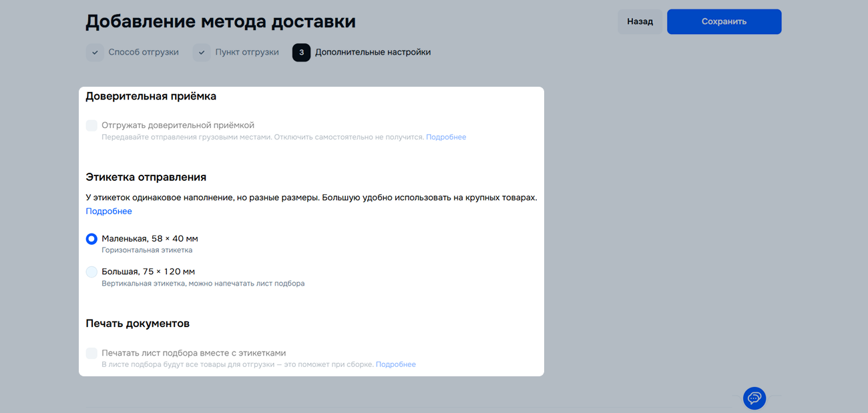Screen dimensions: 868x413
Task: Toggle the Отгружать доверительной приёмкой checkbox
Action: coord(91,125)
